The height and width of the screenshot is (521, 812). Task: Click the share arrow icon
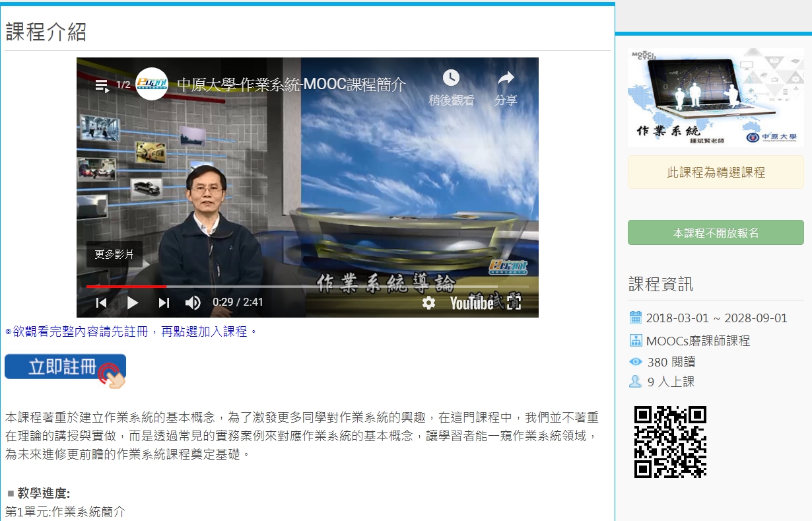coord(506,78)
